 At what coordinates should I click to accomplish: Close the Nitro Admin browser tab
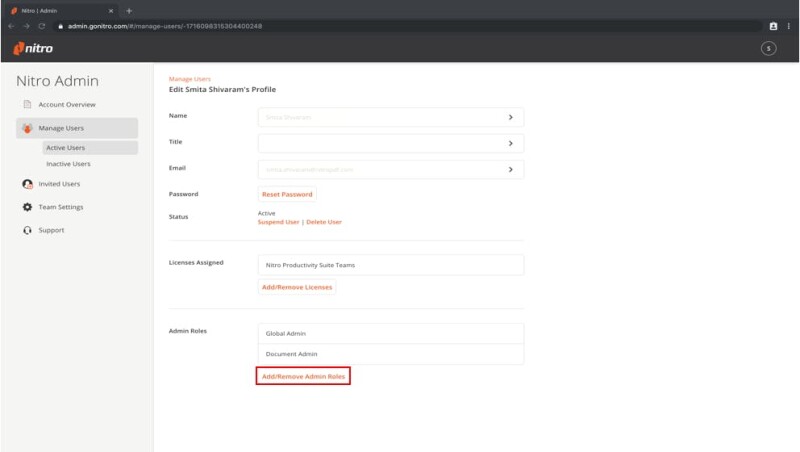(111, 10)
